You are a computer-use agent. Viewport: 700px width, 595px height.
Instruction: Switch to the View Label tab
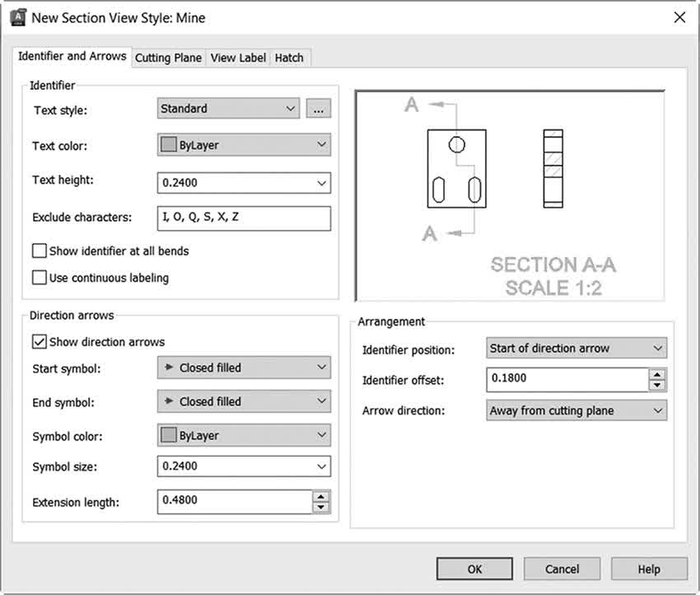pos(238,58)
